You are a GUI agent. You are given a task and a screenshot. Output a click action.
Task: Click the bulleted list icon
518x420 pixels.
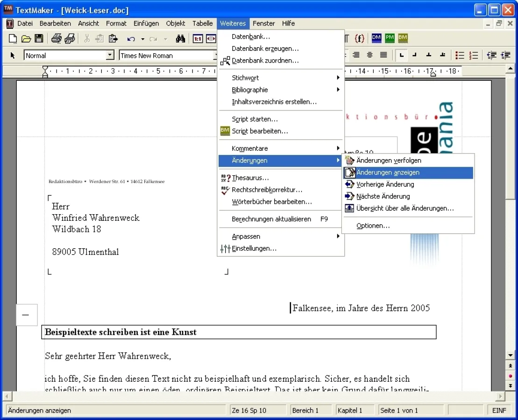[460, 56]
